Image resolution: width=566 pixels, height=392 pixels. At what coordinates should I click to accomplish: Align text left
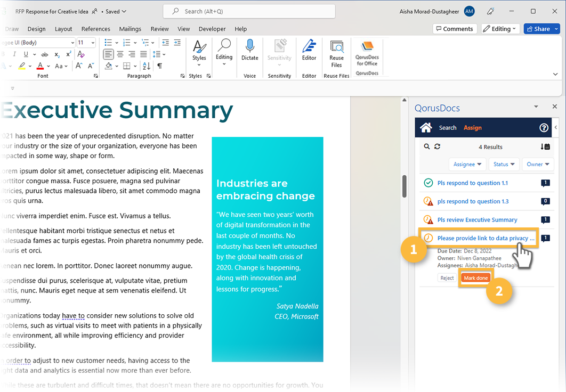click(108, 54)
